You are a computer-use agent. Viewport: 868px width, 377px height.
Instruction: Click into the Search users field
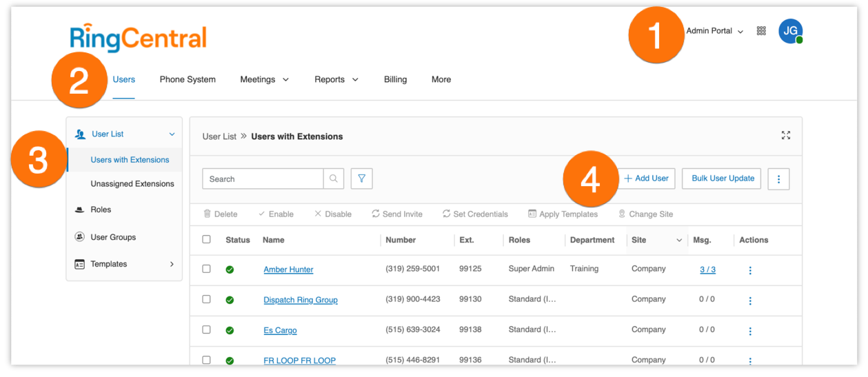click(x=263, y=179)
